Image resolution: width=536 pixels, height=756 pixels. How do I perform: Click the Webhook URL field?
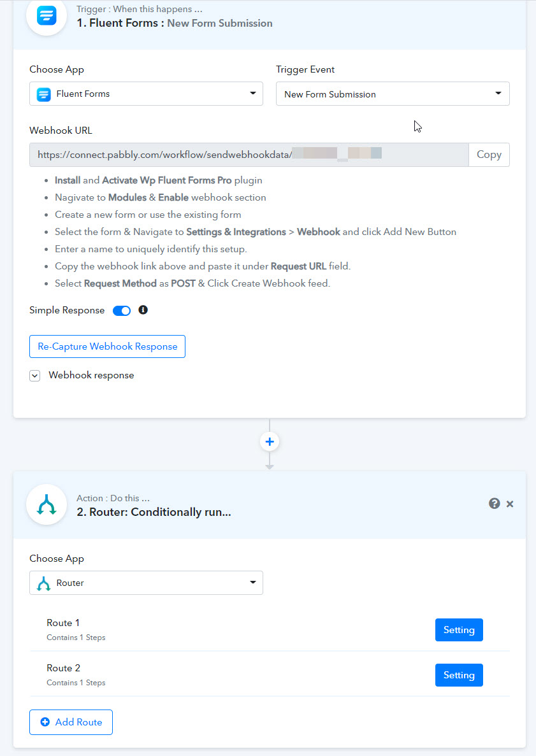tap(249, 155)
